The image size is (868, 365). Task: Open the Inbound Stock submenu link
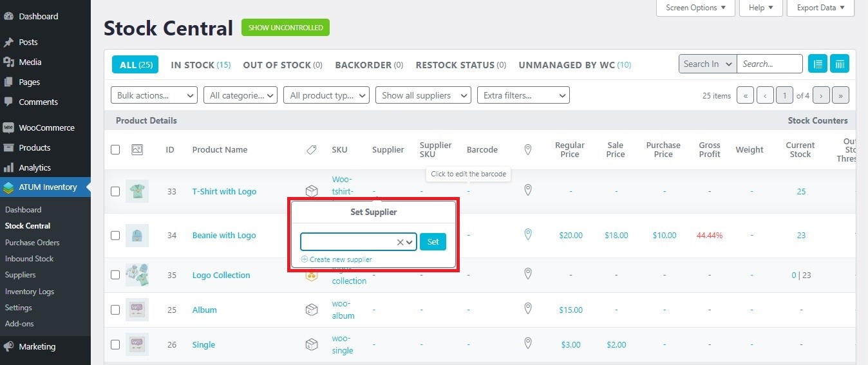pos(29,258)
